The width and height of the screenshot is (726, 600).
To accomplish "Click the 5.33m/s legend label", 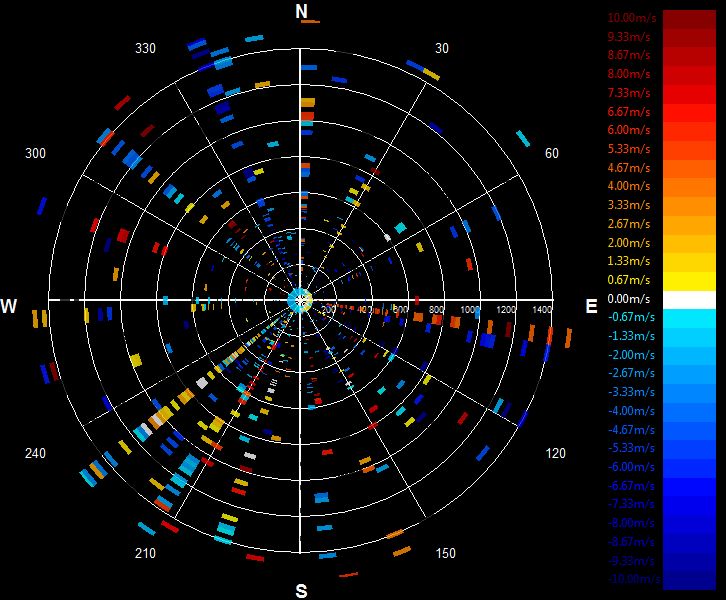I will pos(629,149).
